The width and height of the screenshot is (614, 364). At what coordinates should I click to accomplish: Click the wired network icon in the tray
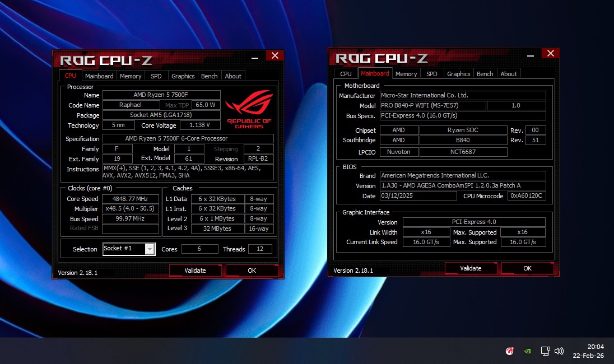tap(545, 351)
